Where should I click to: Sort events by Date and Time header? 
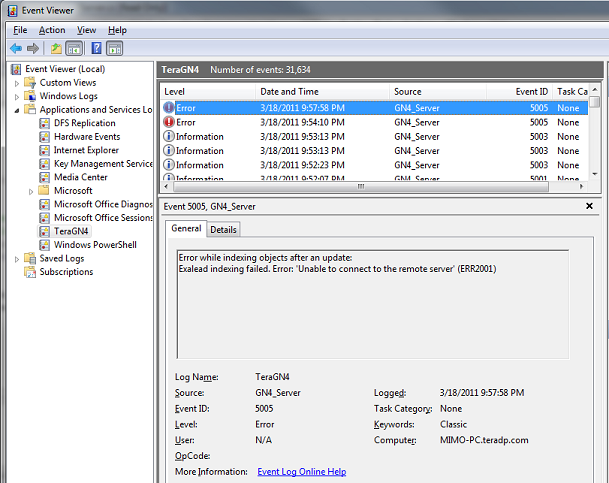[322, 92]
